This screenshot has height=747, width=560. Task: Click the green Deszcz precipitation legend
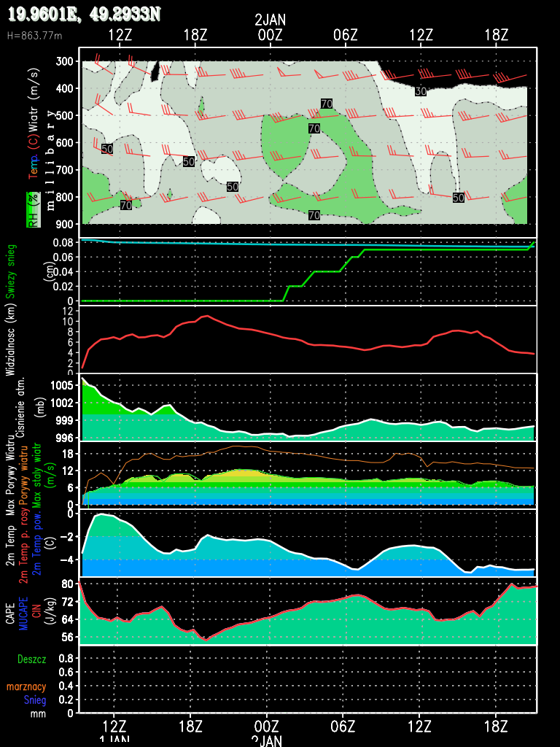tap(32, 659)
